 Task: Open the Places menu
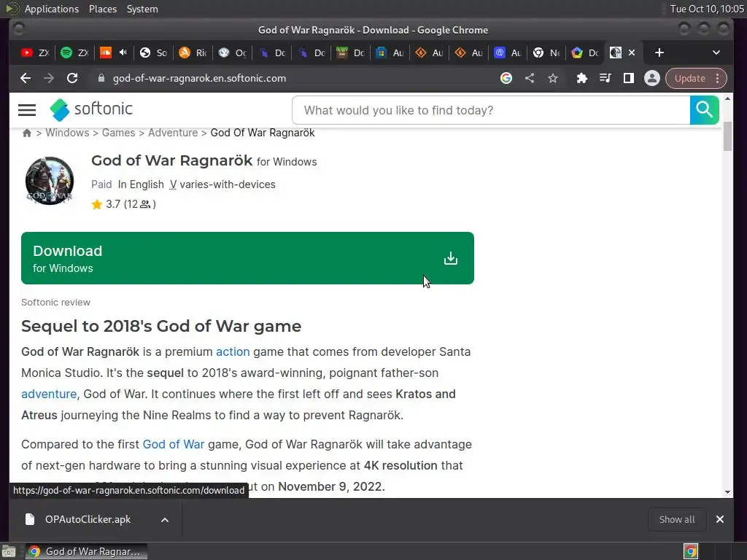tap(103, 9)
